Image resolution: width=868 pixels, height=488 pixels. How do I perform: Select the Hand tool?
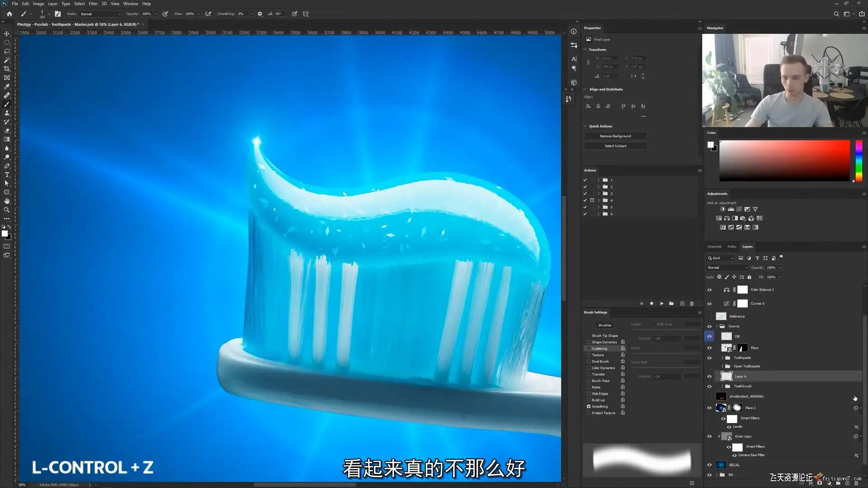coord(7,201)
